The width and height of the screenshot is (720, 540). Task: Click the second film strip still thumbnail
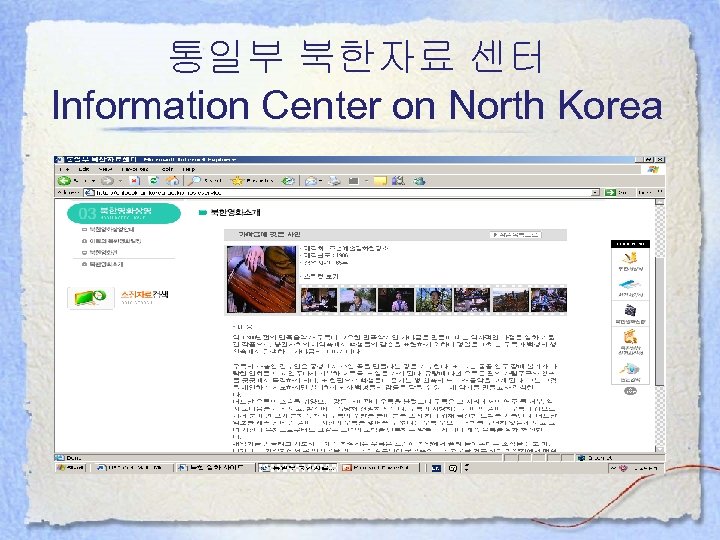click(358, 300)
